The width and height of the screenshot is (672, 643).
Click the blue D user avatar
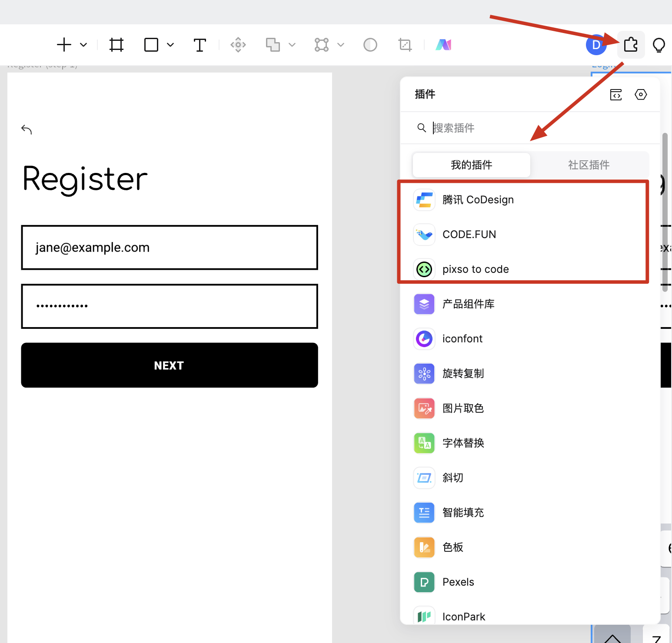(596, 45)
